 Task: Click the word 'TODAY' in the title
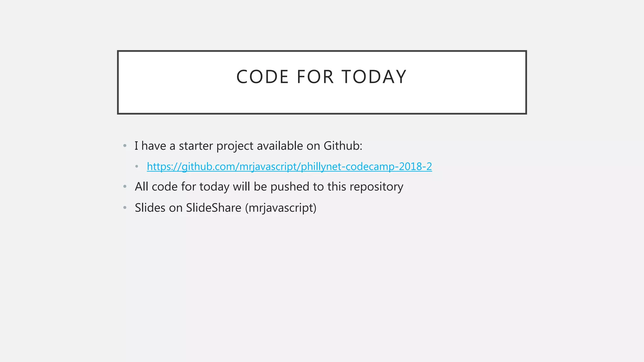[x=374, y=77]
